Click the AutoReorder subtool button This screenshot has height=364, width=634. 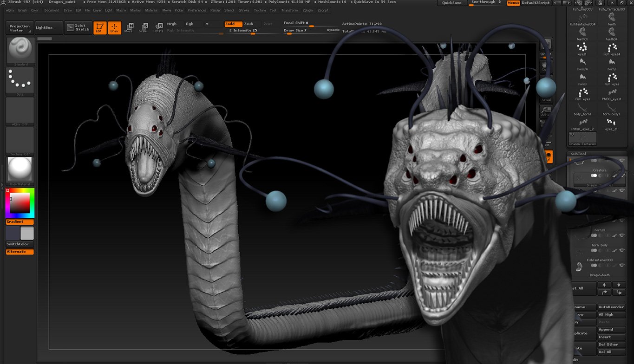click(x=612, y=307)
